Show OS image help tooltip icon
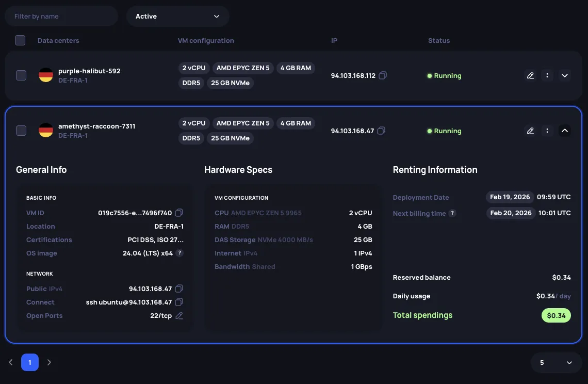Viewport: 588px width, 384px height. pos(179,253)
